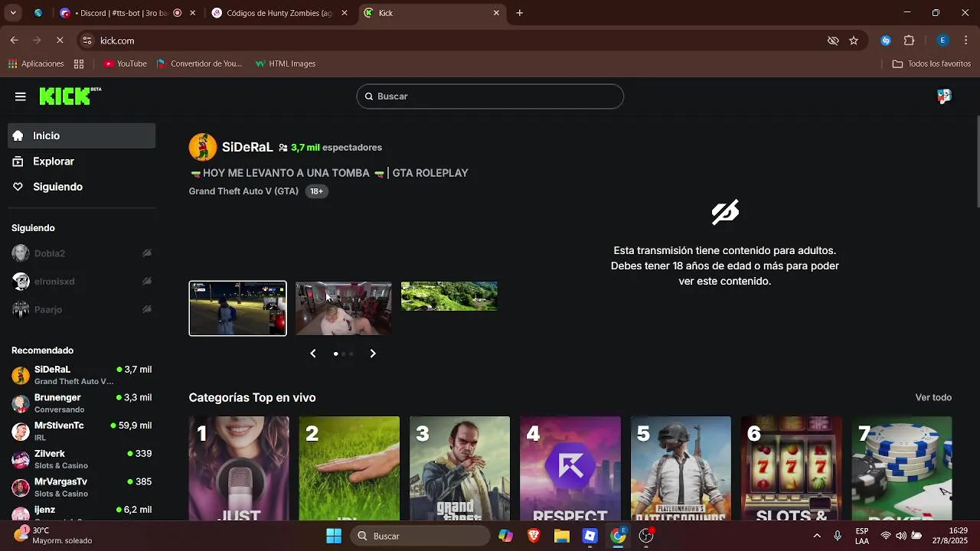
Task: Click the SiDeRaL streamer name in featured stream
Action: (x=247, y=147)
